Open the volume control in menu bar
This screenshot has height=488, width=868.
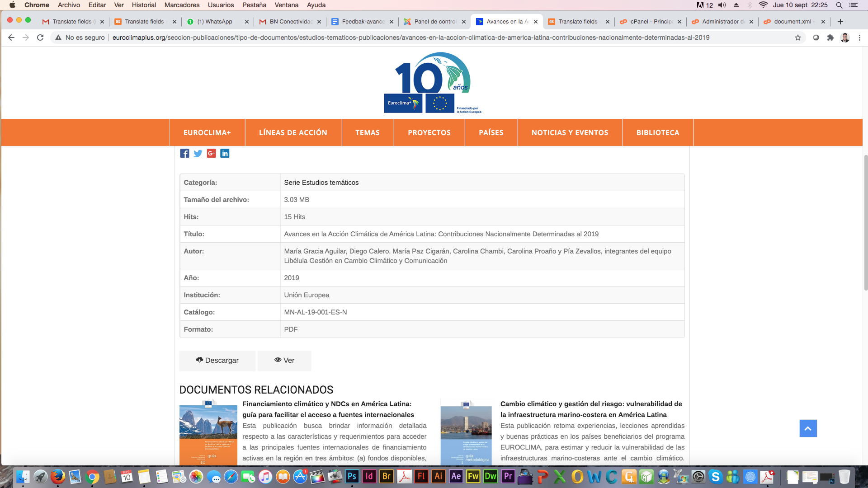[722, 5]
